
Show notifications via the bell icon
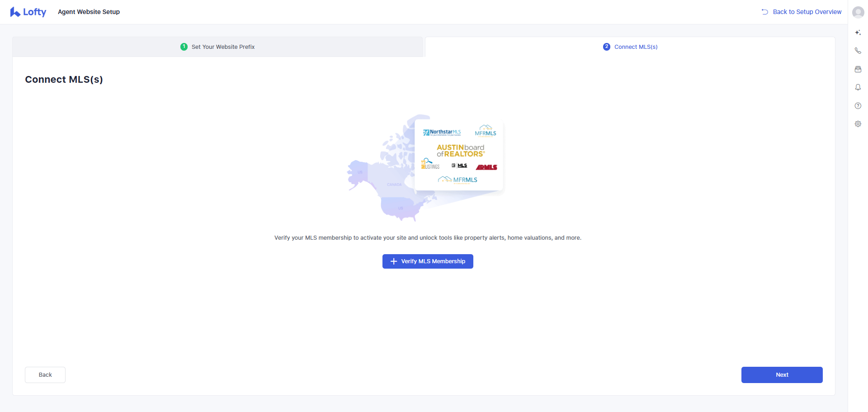point(858,87)
